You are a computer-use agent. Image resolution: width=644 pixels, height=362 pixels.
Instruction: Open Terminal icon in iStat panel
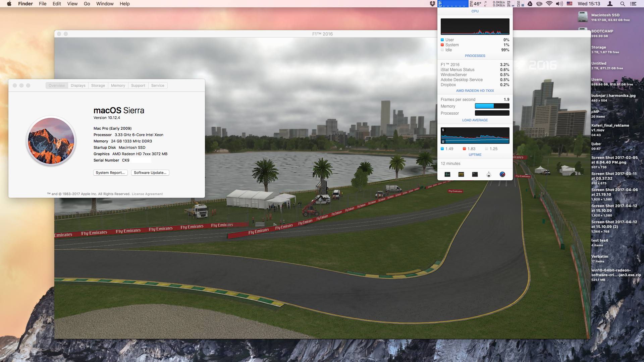pyautogui.click(x=475, y=174)
